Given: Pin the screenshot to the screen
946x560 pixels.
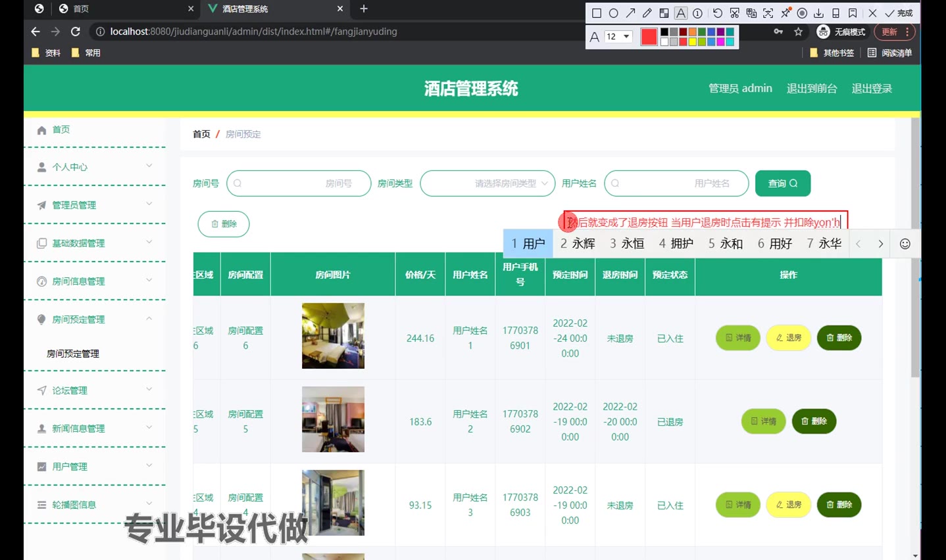Looking at the screenshot, I should [785, 13].
